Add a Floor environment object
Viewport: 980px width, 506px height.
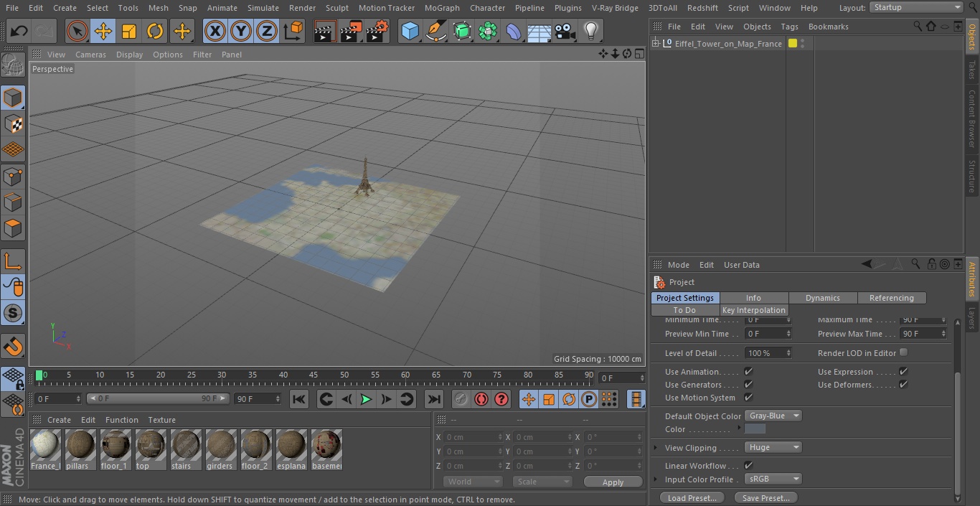pos(540,32)
